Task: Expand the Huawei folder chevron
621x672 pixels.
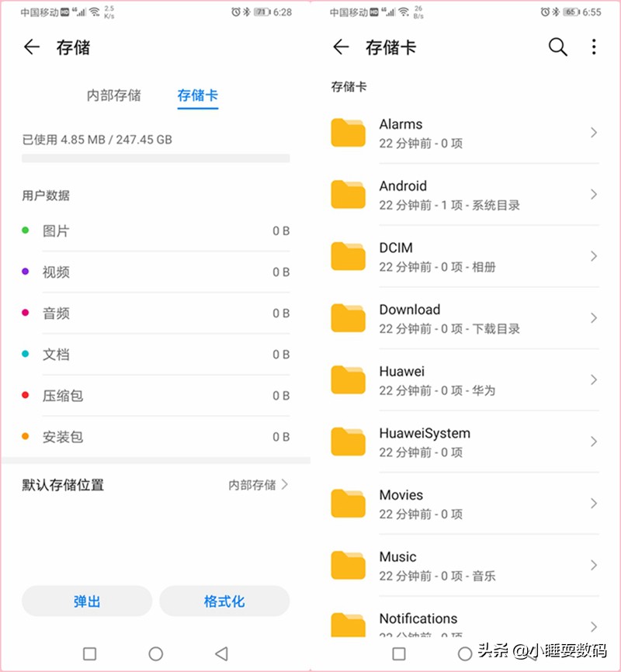Action: tap(595, 380)
